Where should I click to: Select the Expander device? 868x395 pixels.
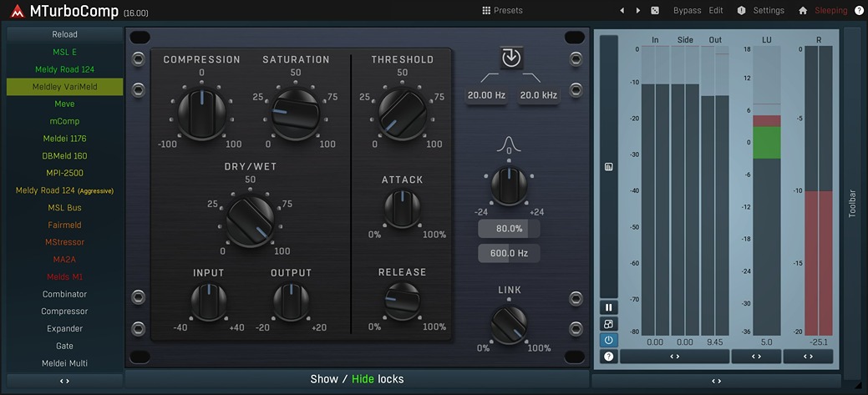click(65, 329)
